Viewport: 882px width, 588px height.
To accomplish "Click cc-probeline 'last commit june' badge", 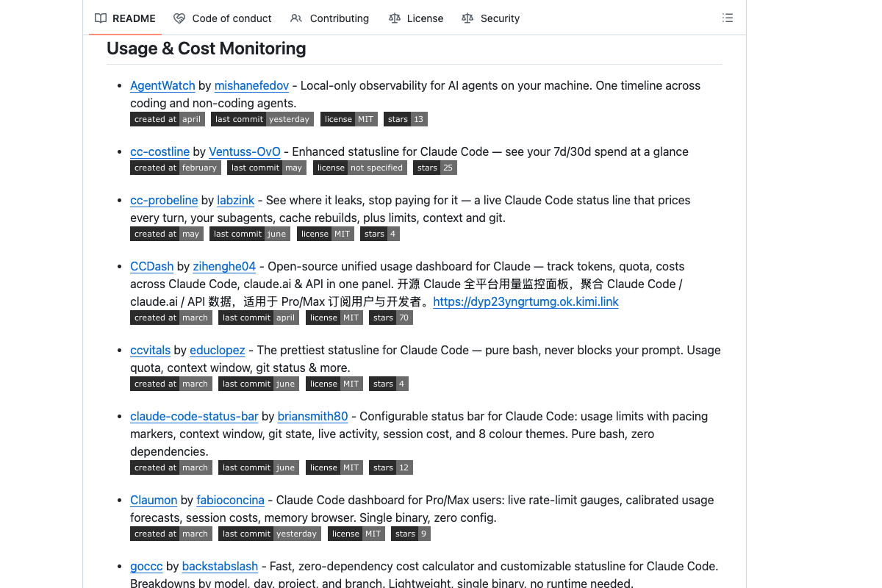I will tap(250, 234).
